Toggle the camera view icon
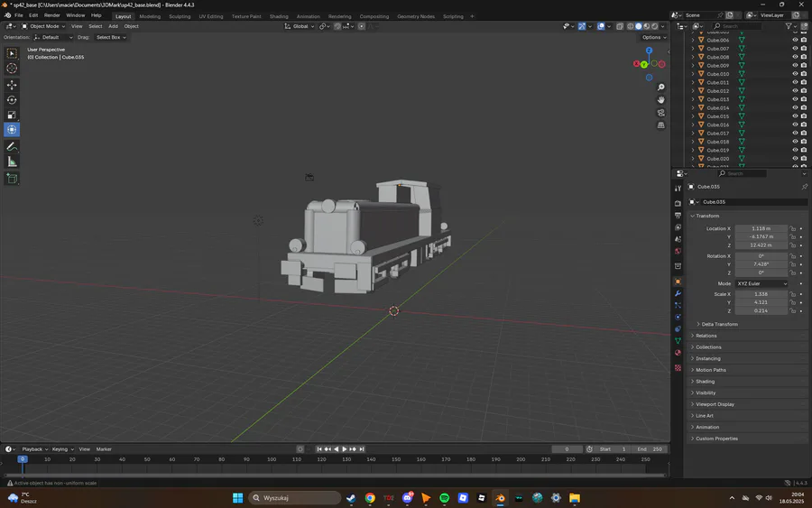 click(660, 113)
